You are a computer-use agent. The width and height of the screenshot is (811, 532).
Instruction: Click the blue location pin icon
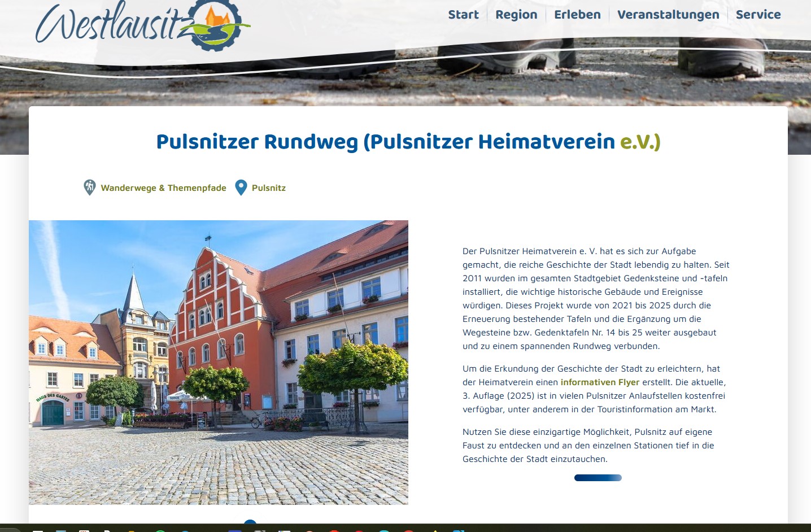[241, 187]
